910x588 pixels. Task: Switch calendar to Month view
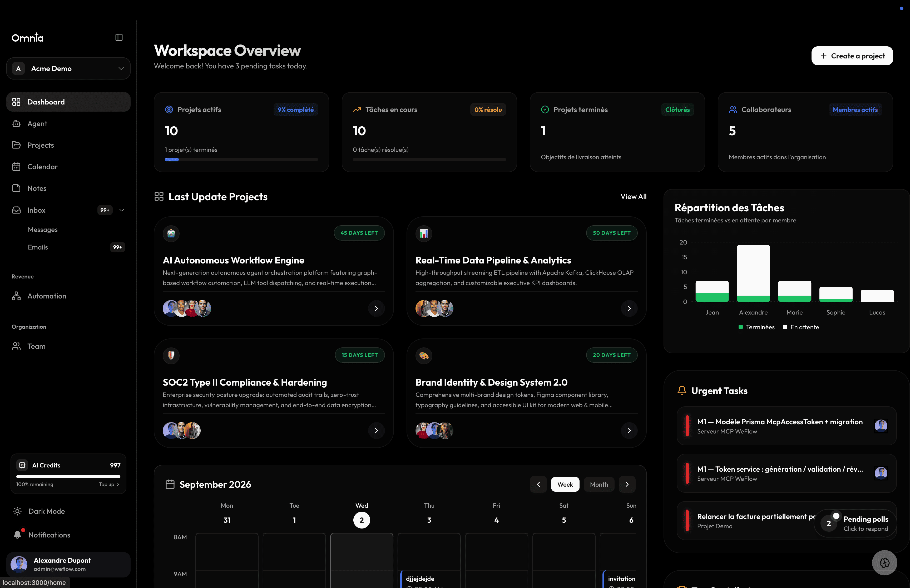599,484
